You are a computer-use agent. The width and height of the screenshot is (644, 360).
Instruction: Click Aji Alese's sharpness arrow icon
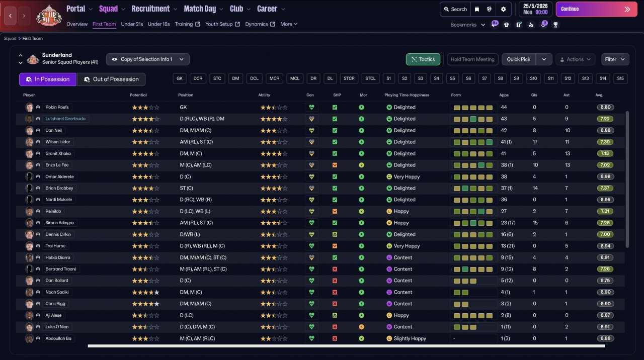[x=335, y=315]
